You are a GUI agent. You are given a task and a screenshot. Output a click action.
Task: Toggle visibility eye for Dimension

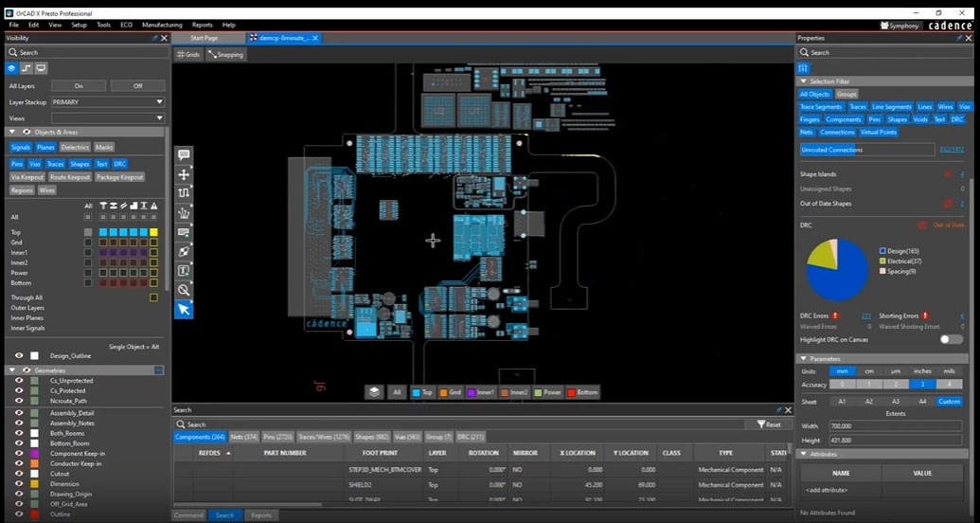[19, 483]
